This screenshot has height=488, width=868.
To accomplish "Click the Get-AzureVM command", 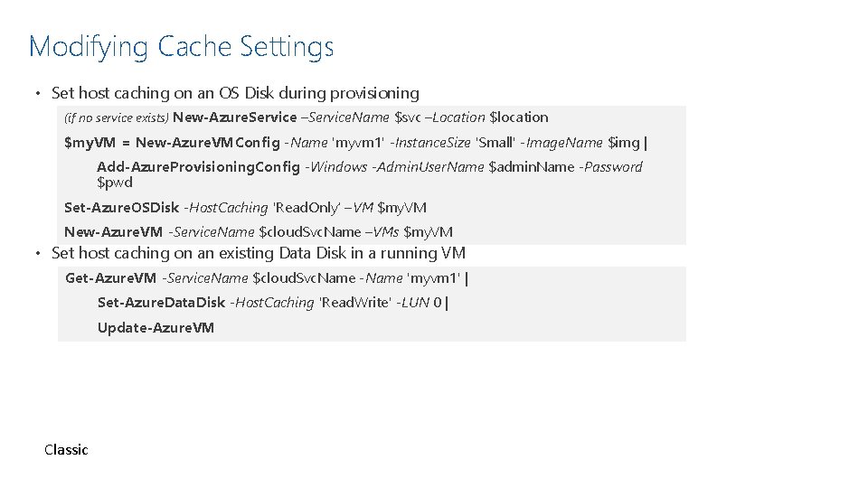I will click(x=110, y=278).
